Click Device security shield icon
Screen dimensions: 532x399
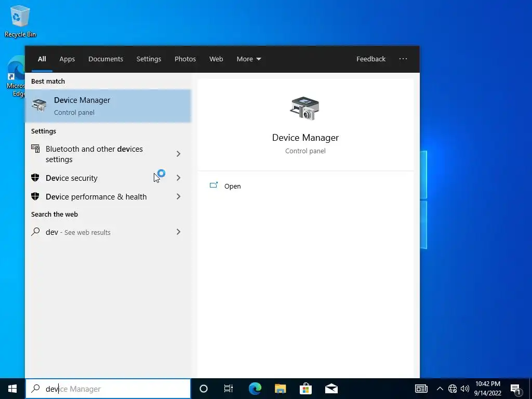pos(35,178)
